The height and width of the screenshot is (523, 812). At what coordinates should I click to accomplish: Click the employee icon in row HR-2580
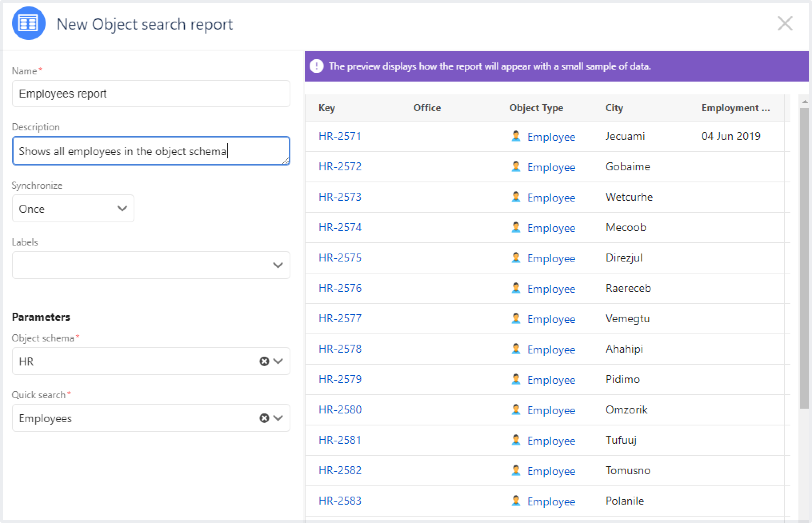tap(516, 409)
